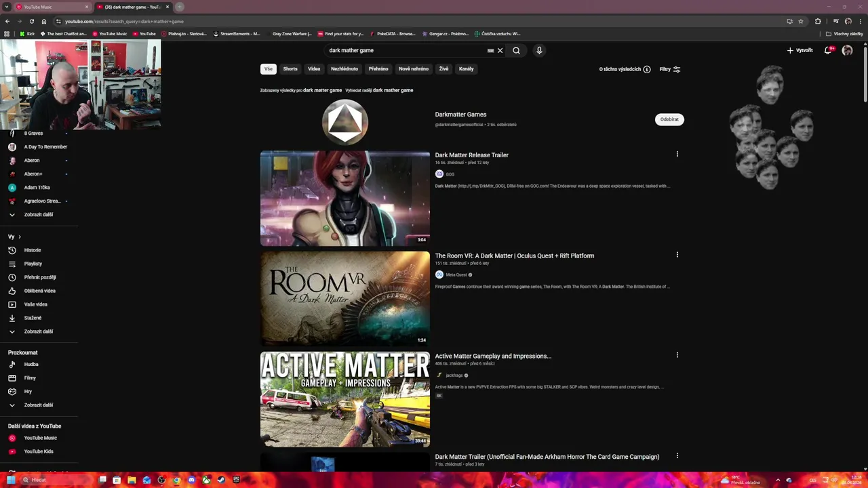Click the magnifier search button next to the query
Image resolution: width=868 pixels, height=488 pixels.
pos(516,50)
